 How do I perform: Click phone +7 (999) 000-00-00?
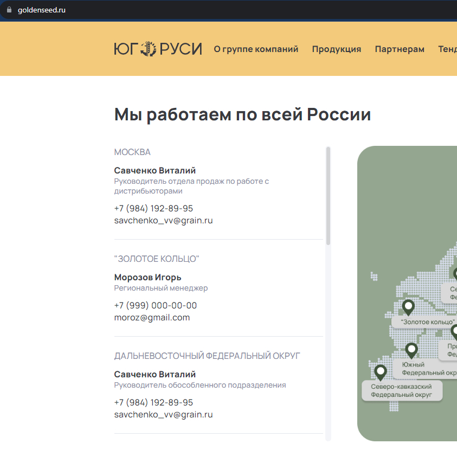[x=156, y=305]
